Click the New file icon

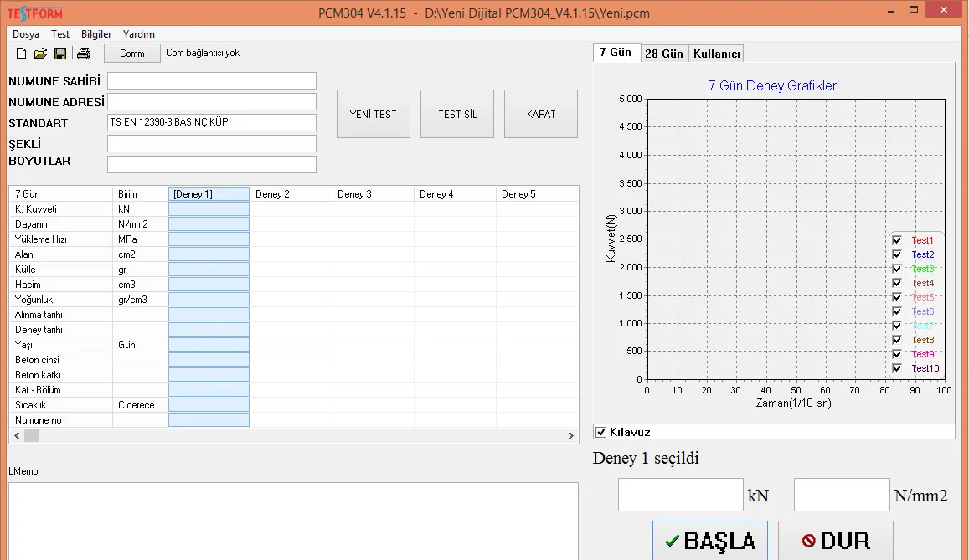tap(22, 54)
